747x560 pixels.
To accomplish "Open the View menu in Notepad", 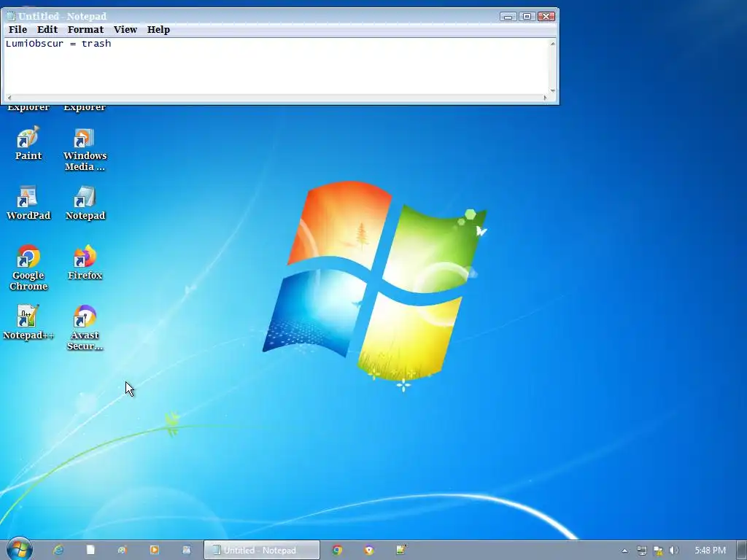I will coord(125,29).
